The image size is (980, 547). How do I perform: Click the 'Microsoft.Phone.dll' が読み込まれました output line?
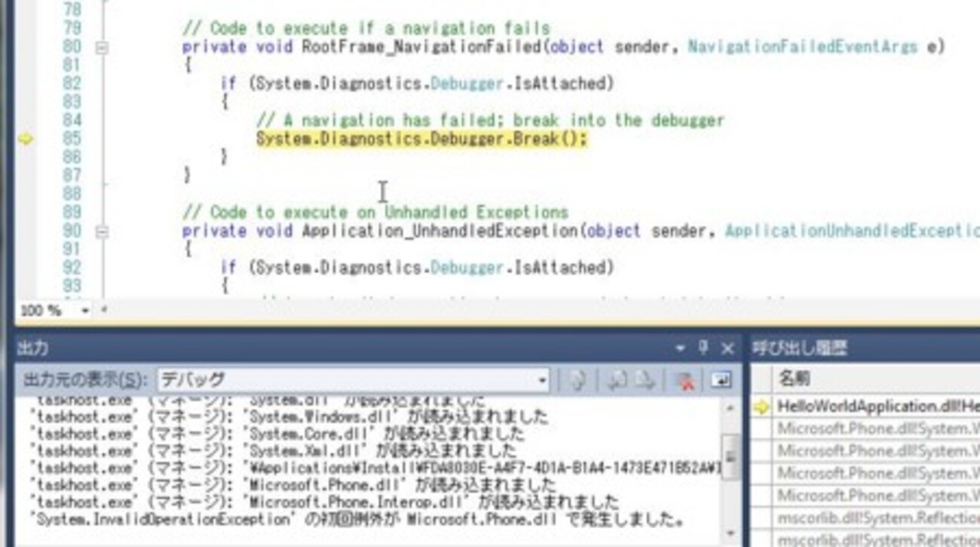tap(292, 485)
